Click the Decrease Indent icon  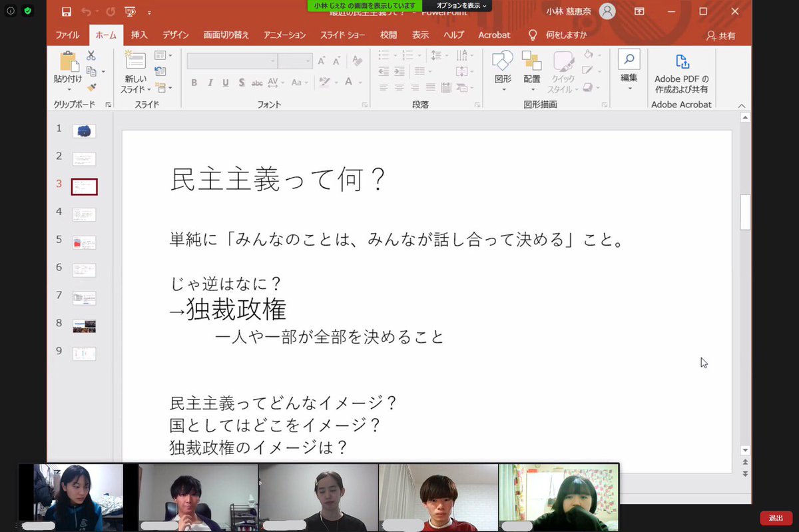(x=384, y=71)
